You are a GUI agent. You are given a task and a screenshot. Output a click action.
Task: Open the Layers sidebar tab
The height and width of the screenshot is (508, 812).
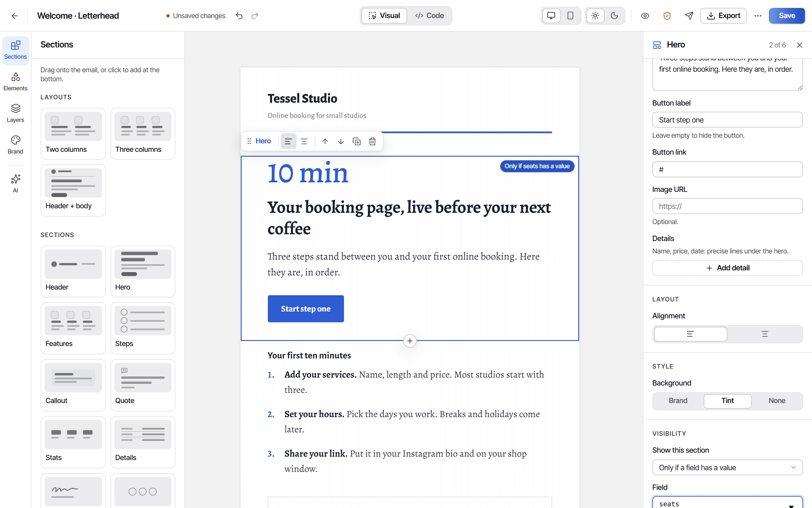(x=16, y=113)
